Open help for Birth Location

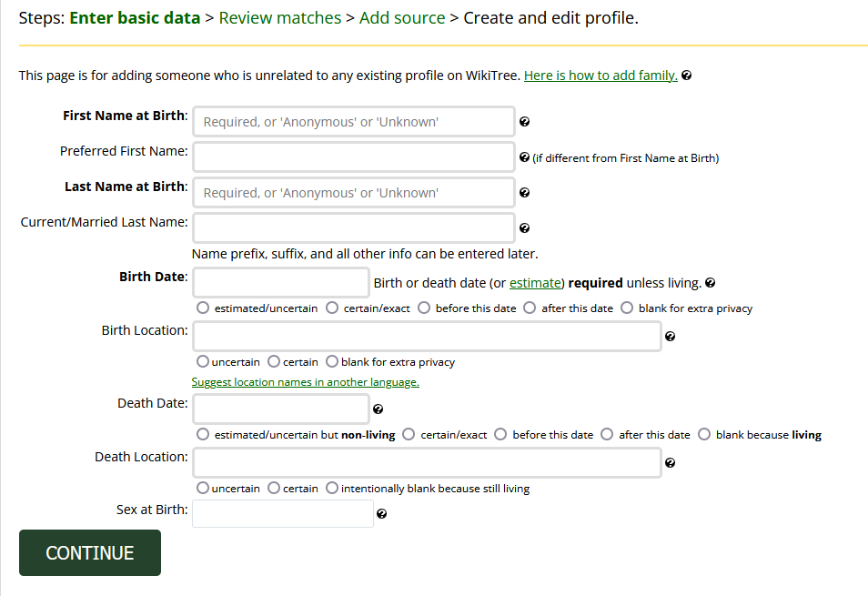coord(670,336)
